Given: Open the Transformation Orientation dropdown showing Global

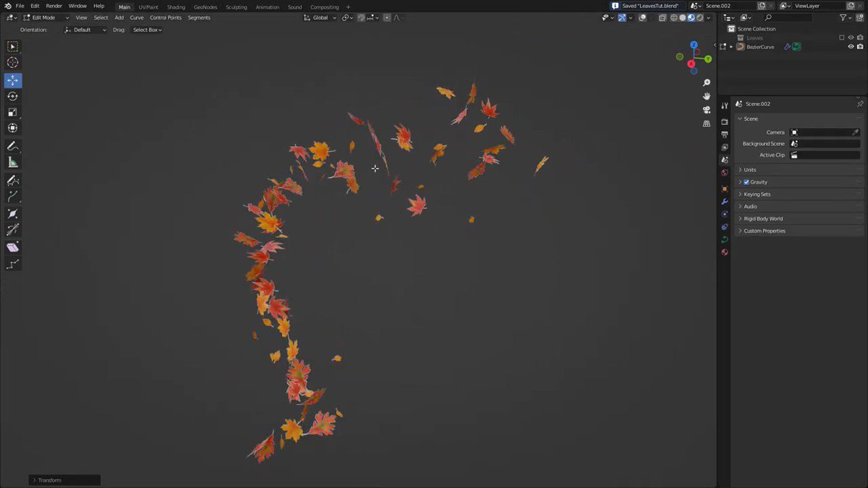Looking at the screenshot, I should point(321,17).
